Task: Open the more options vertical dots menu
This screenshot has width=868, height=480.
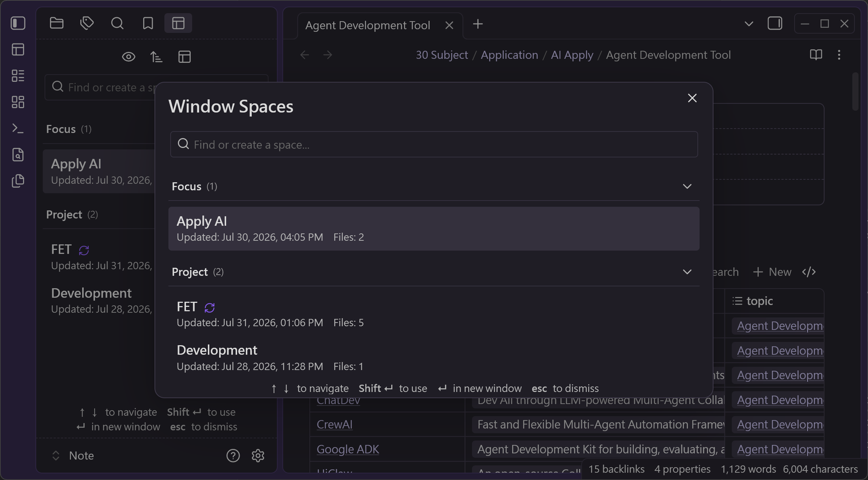Action: point(839,55)
